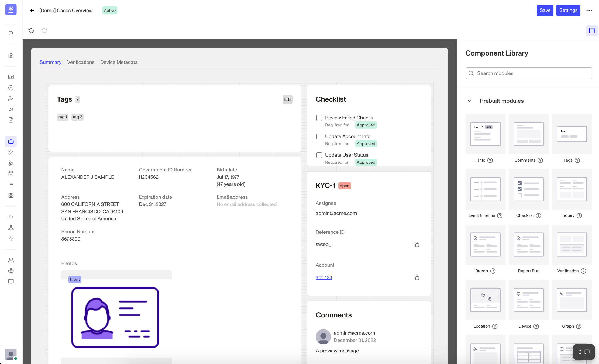
Task: Click the app logo in the sidebar
Action: coord(11,10)
